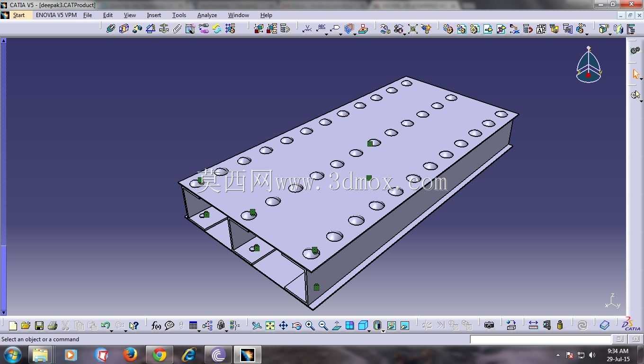The height and width of the screenshot is (364, 644).
Task: Toggle the Fly Mode view icon
Action: pyautogui.click(x=257, y=325)
